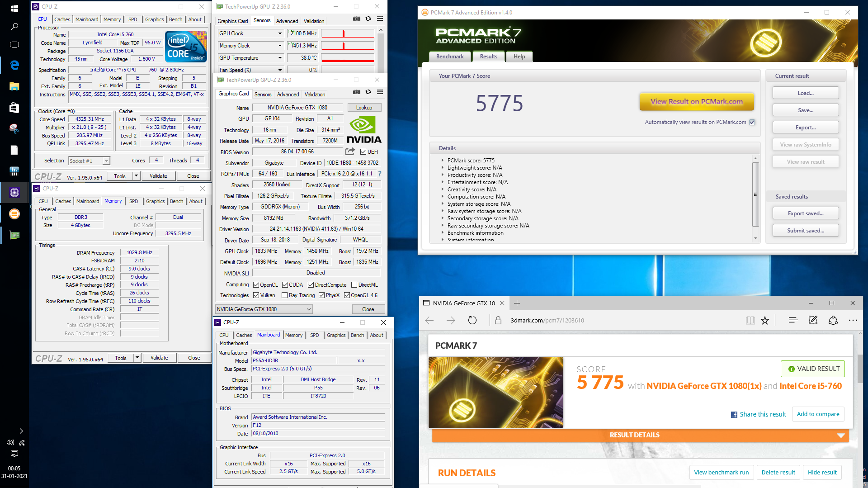This screenshot has height=488, width=868.
Task: Click the Bus Interface question mark icon
Action: click(380, 174)
